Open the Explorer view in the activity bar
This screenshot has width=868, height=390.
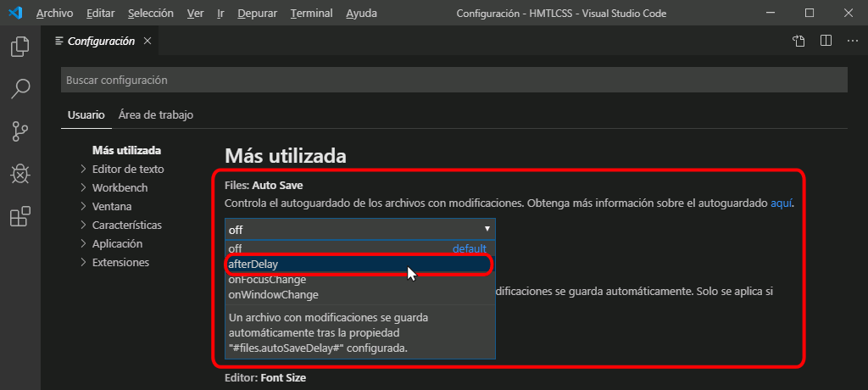click(20, 47)
